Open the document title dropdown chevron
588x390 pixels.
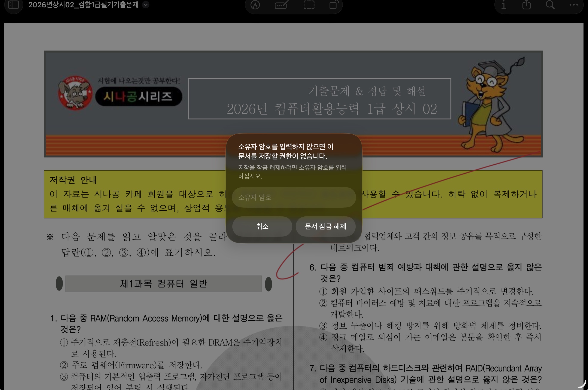coord(146,5)
